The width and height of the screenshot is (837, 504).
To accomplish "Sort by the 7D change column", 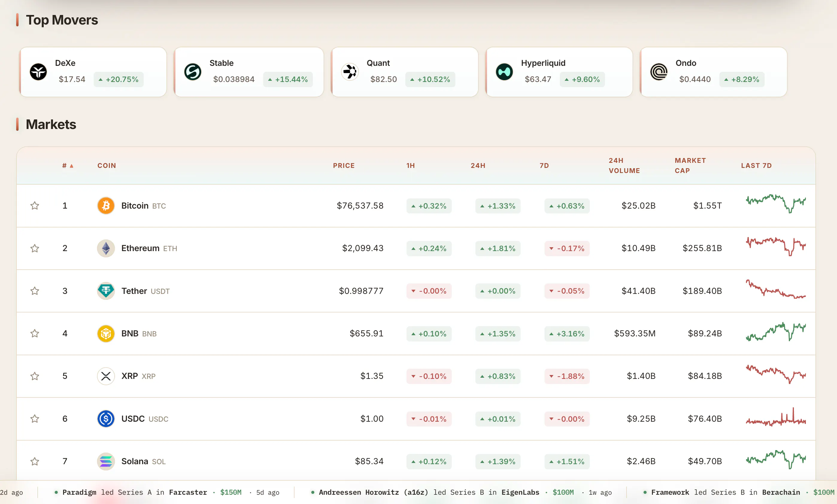I will click(544, 166).
